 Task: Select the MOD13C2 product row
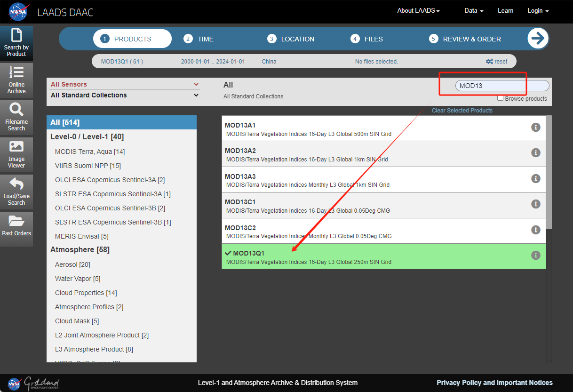(384, 231)
